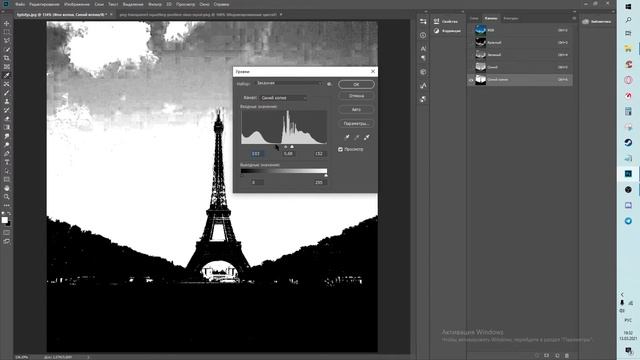Select the Синий channel thumbnail
This screenshot has height=360, width=640.
click(x=481, y=67)
